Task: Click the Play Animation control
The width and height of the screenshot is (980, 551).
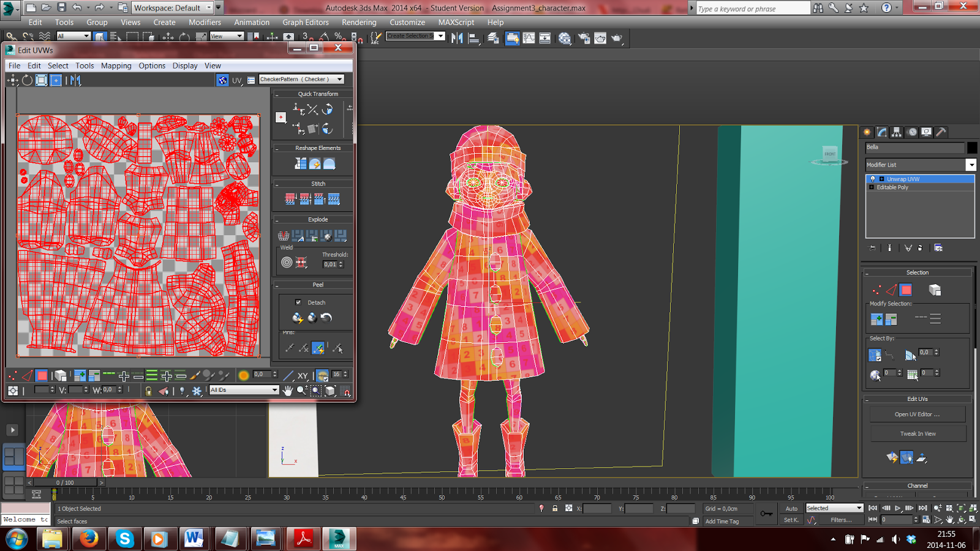Action: [x=897, y=508]
